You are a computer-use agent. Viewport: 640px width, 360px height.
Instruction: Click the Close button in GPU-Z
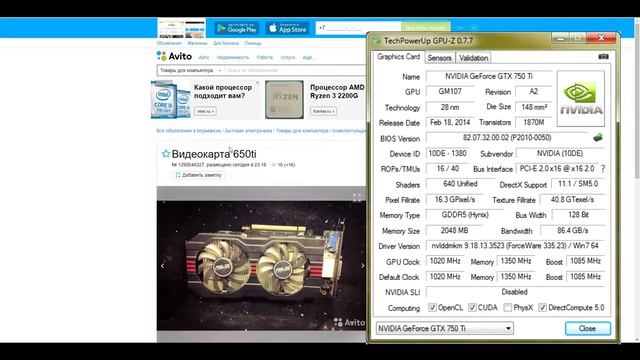[x=588, y=329]
